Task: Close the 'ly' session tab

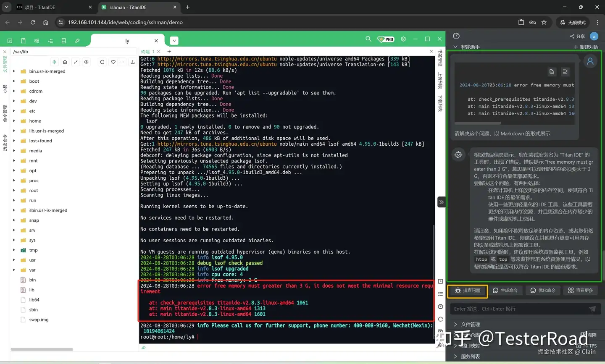Action: click(156, 41)
